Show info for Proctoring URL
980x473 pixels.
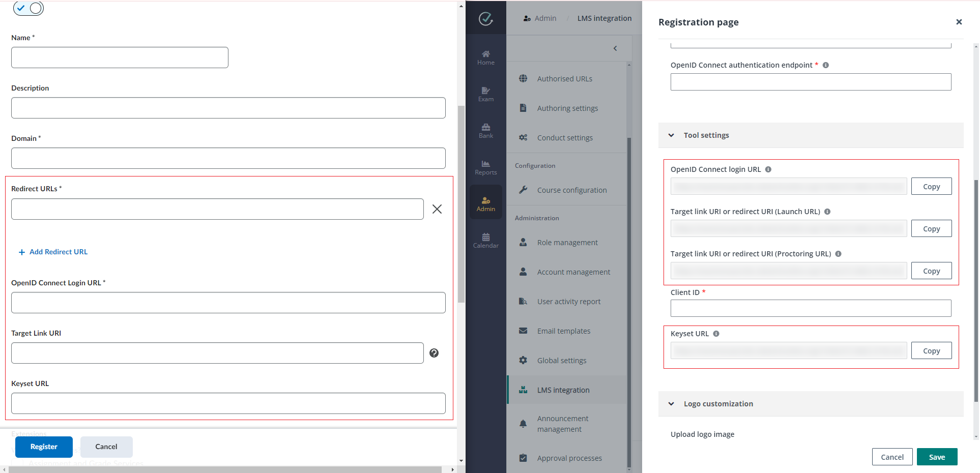pos(838,254)
